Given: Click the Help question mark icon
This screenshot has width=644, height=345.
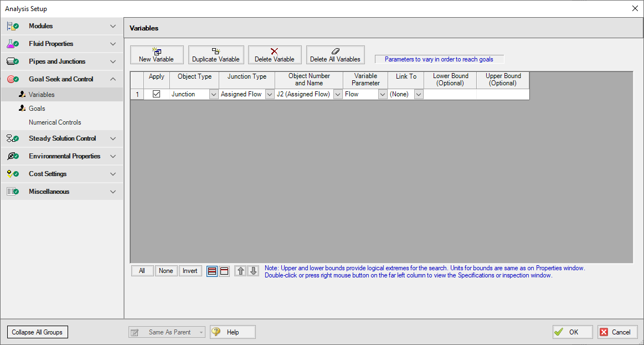Looking at the screenshot, I should (217, 332).
